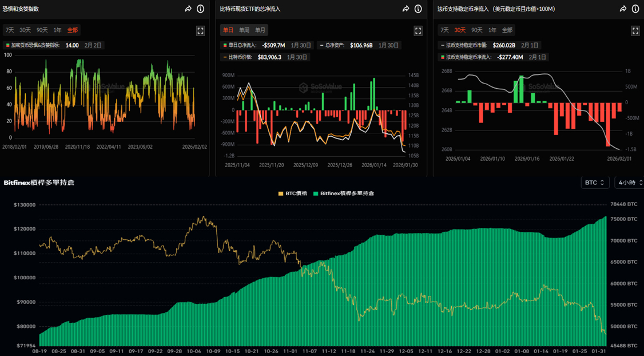Share the 比特币现货ETF的总净流入 chart

[406, 9]
